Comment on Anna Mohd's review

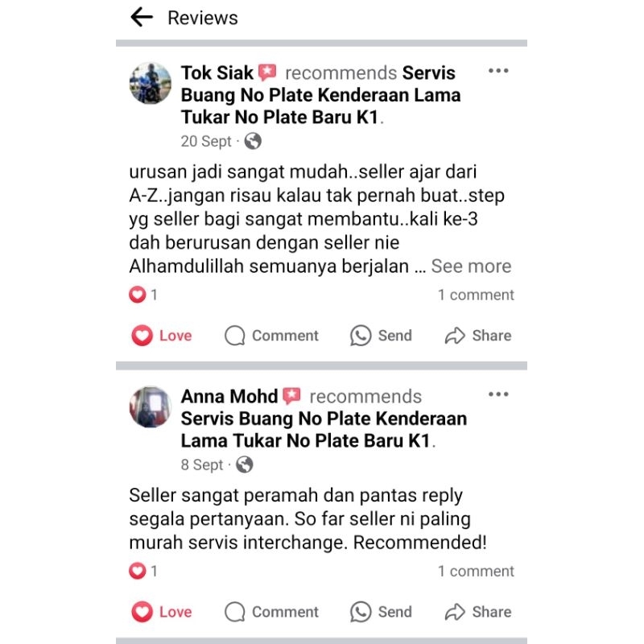tap(271, 612)
